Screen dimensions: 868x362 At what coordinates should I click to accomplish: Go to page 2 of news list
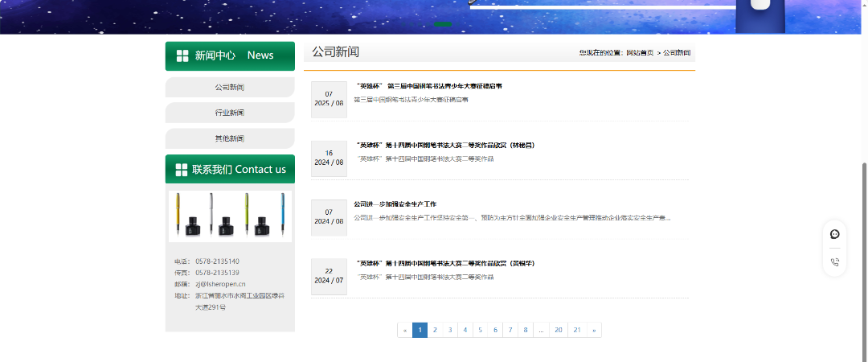point(434,330)
